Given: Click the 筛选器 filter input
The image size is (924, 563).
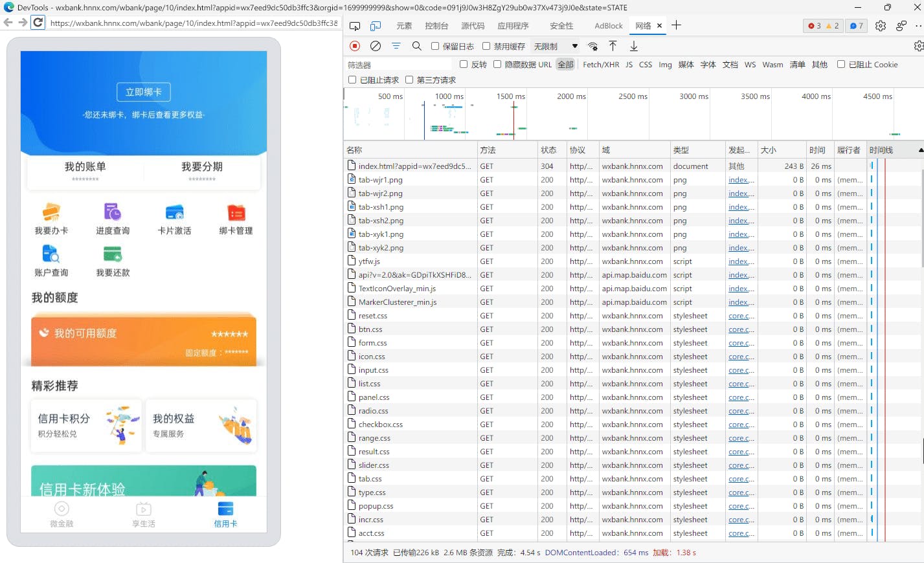Looking at the screenshot, I should (398, 65).
